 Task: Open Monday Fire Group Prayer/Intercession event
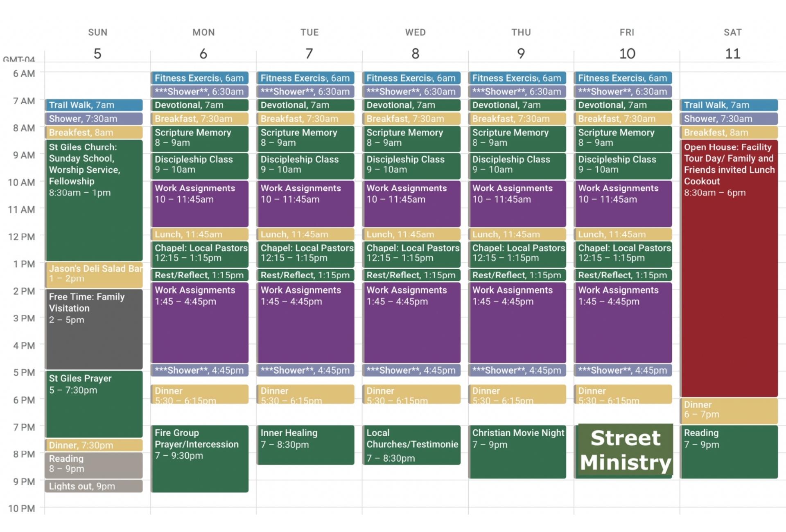(199, 458)
